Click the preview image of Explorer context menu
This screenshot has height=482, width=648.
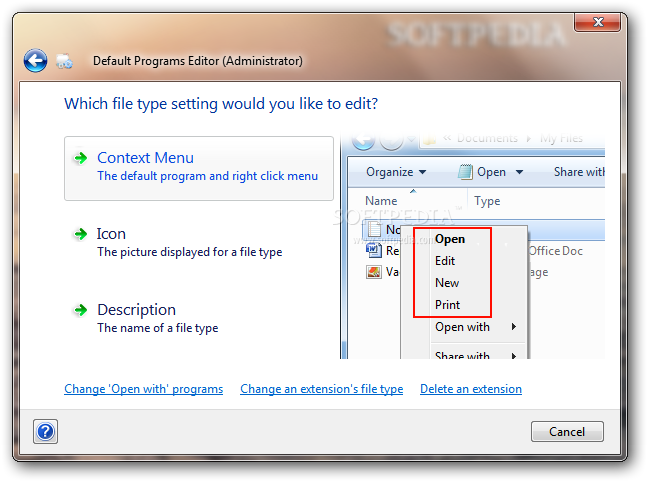pyautogui.click(x=473, y=246)
